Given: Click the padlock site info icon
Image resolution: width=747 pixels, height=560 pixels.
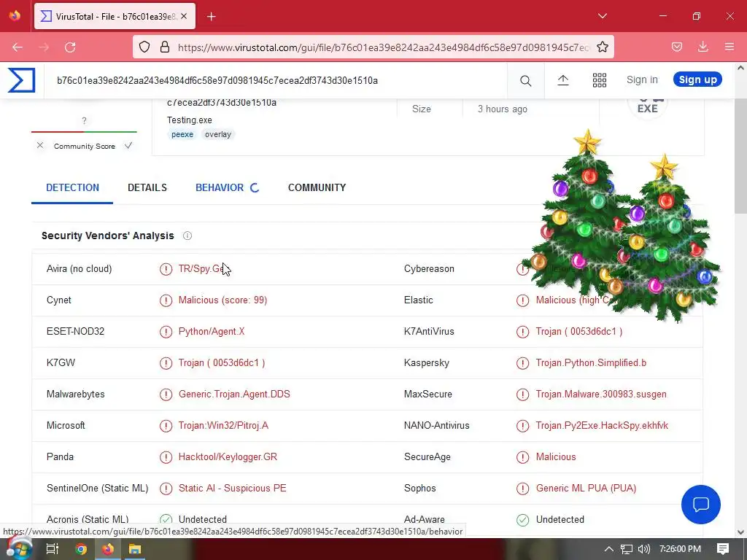Looking at the screenshot, I should click(x=165, y=47).
